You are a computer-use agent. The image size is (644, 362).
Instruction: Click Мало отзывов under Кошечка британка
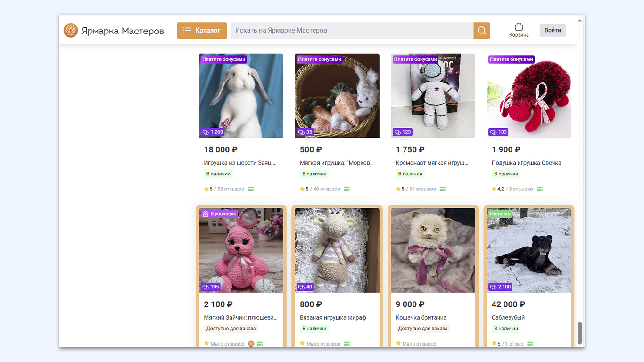(x=419, y=344)
